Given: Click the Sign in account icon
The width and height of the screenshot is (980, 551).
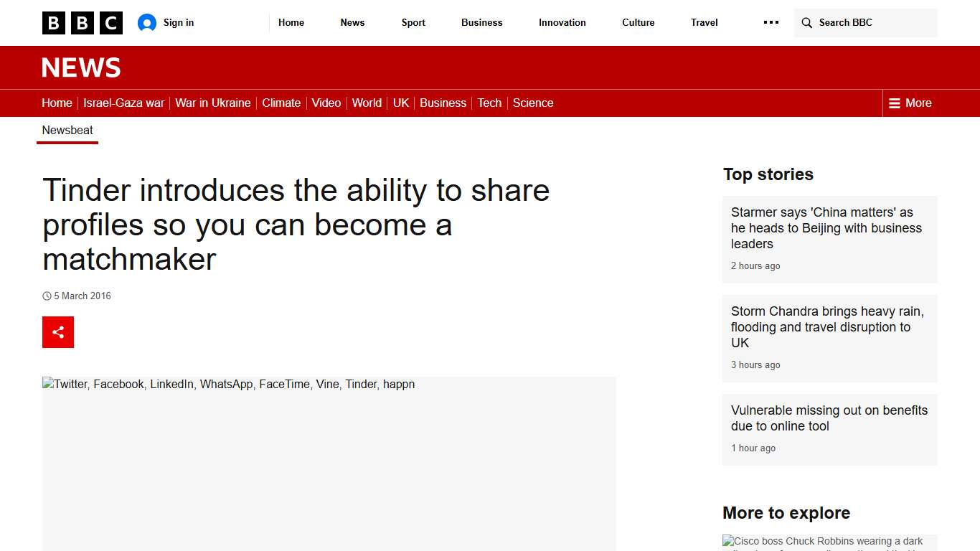Looking at the screenshot, I should tap(147, 22).
